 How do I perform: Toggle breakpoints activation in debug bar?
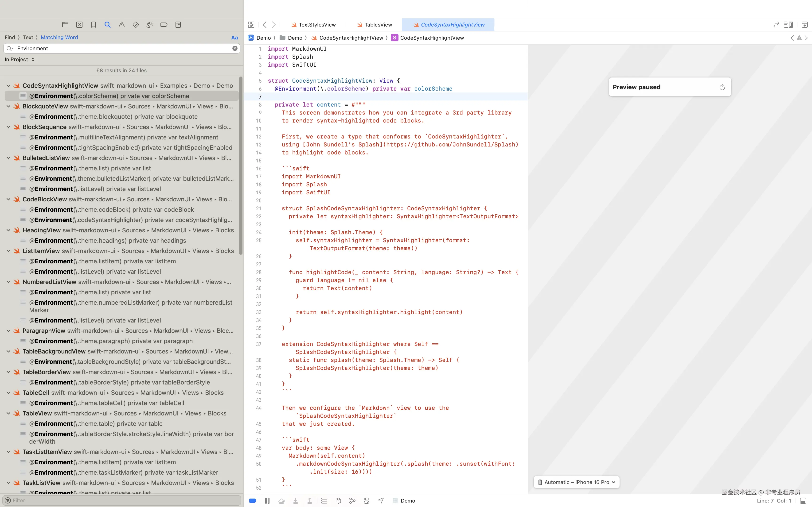253,501
